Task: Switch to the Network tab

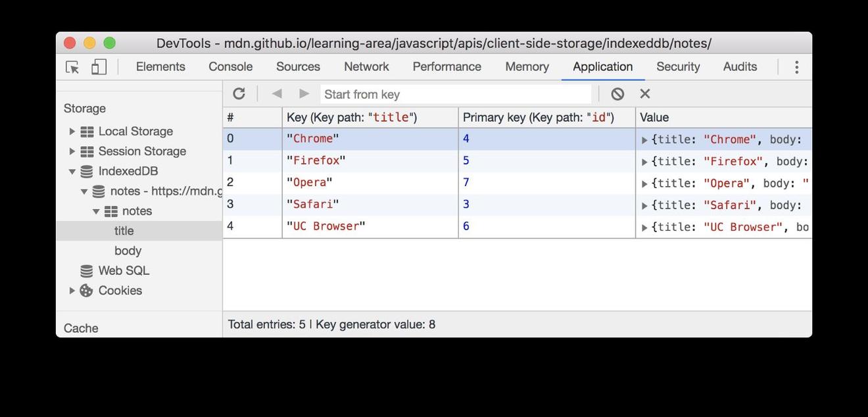Action: [x=366, y=66]
